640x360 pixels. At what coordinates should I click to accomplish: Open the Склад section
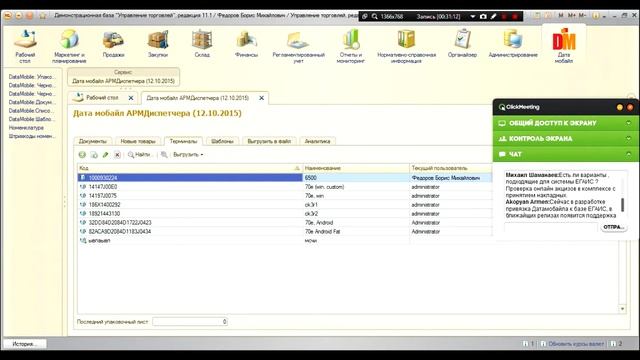click(x=202, y=44)
